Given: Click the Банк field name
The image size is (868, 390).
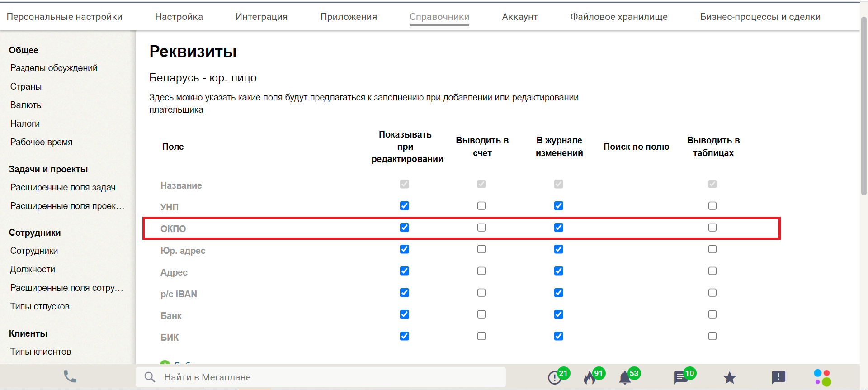Looking at the screenshot, I should click(x=171, y=316).
